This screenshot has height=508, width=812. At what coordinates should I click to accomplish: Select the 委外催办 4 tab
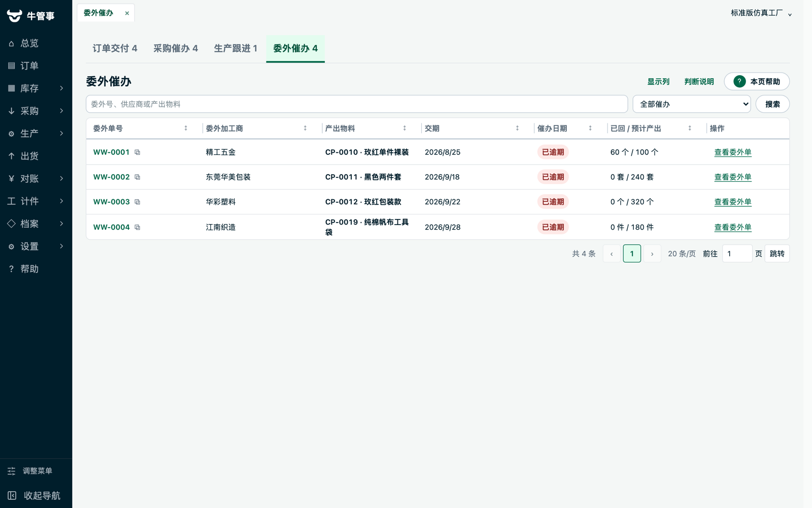click(295, 48)
